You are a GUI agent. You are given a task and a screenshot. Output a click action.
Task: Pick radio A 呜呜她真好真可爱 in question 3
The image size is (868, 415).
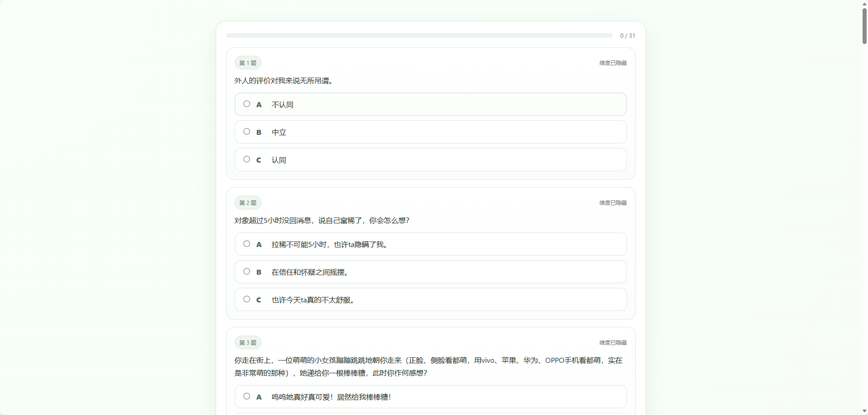(x=247, y=396)
